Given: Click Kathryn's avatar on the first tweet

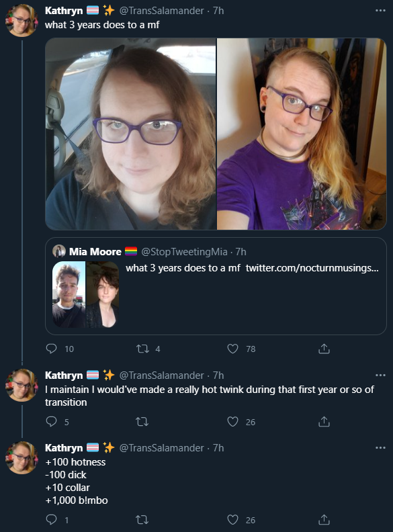Looking at the screenshot, I should [x=21, y=21].
